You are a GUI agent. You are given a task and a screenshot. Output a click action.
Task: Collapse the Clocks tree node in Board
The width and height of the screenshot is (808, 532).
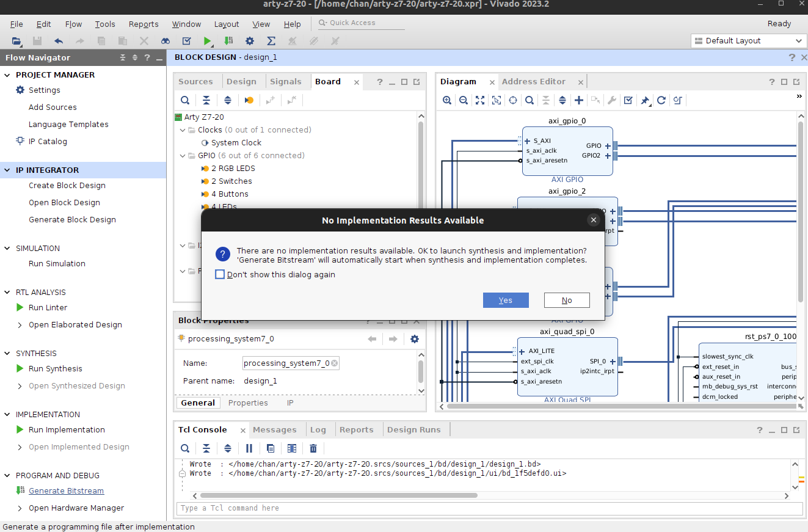click(x=183, y=130)
